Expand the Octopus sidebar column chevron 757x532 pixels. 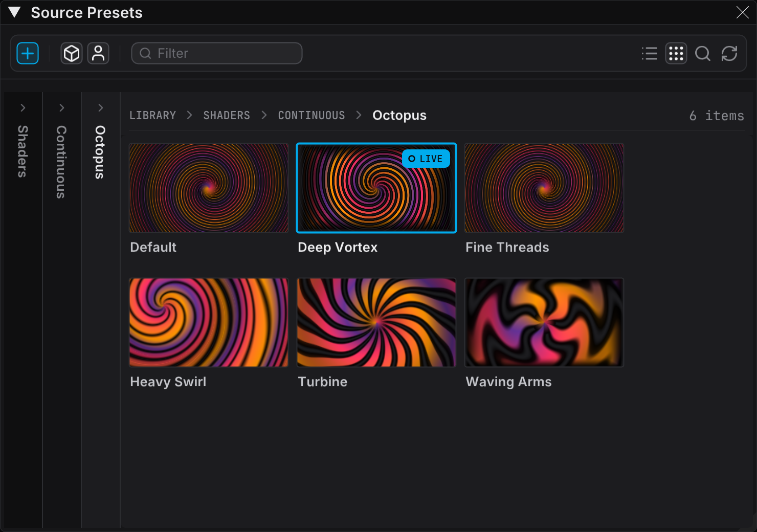[x=101, y=107]
